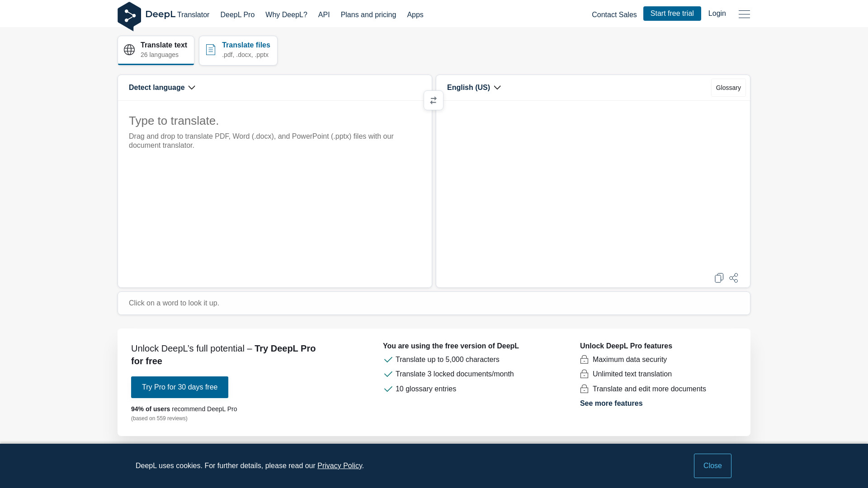Expand the Detect language dropdown

[x=162, y=88]
